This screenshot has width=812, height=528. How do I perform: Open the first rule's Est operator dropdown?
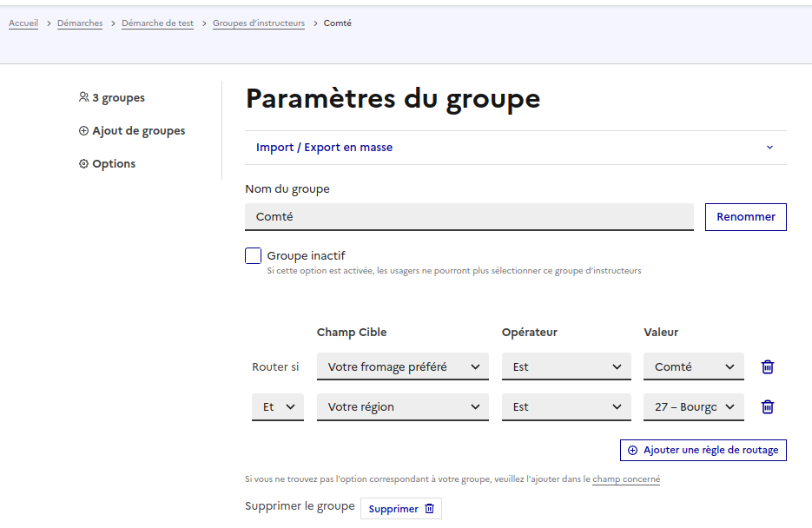[x=566, y=366]
